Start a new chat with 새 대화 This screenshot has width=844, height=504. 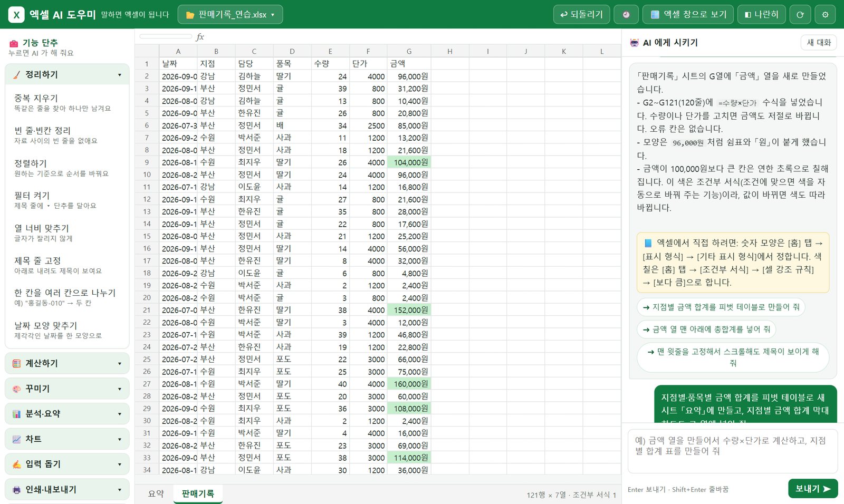pyautogui.click(x=819, y=43)
